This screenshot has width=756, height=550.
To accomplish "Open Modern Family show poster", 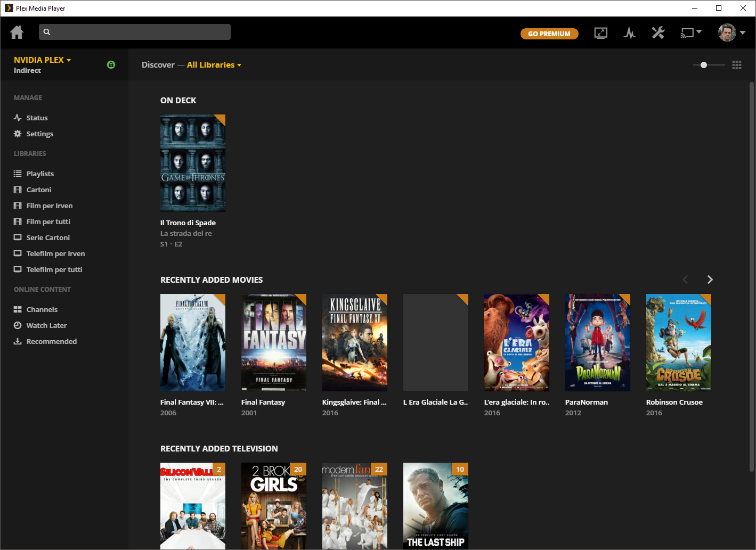I will point(355,506).
